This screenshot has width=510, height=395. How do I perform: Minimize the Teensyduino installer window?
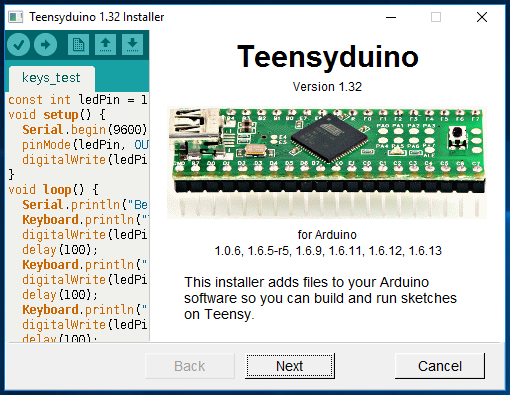coord(391,17)
